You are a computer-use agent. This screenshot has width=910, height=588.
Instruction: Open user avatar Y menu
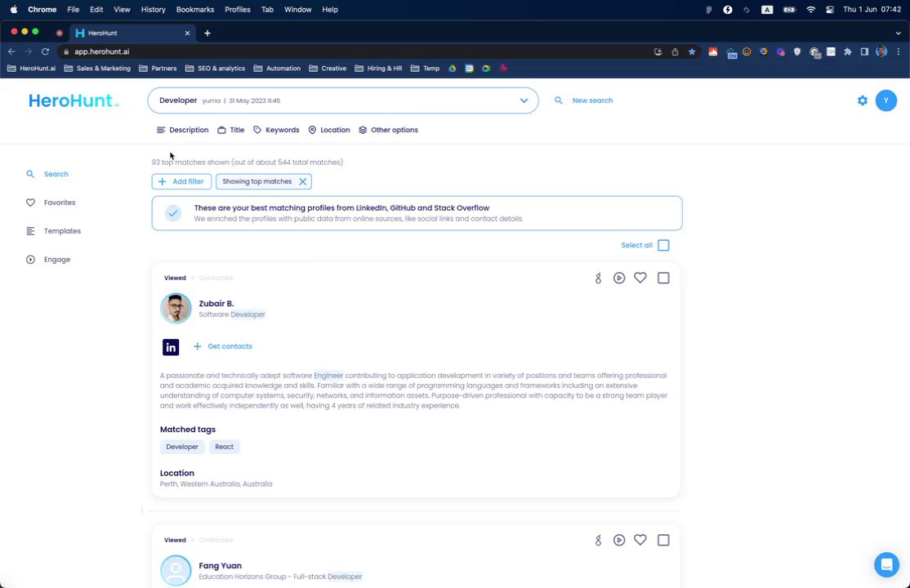coord(885,100)
